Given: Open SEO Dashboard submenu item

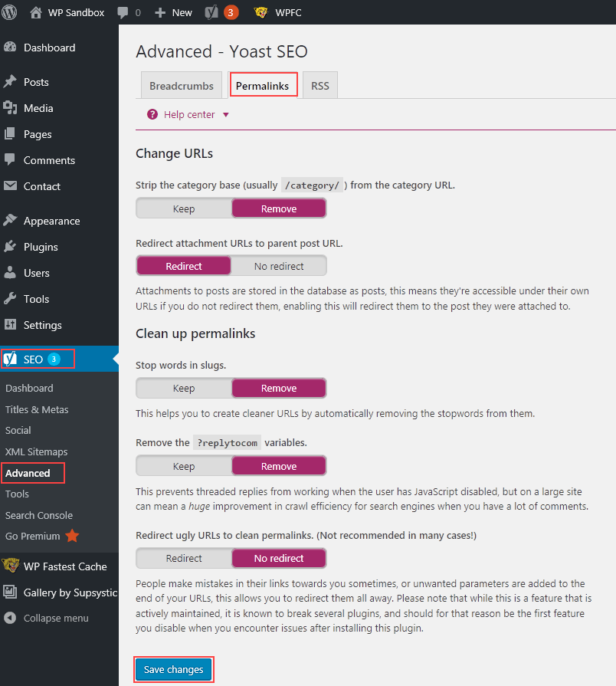Looking at the screenshot, I should point(29,388).
